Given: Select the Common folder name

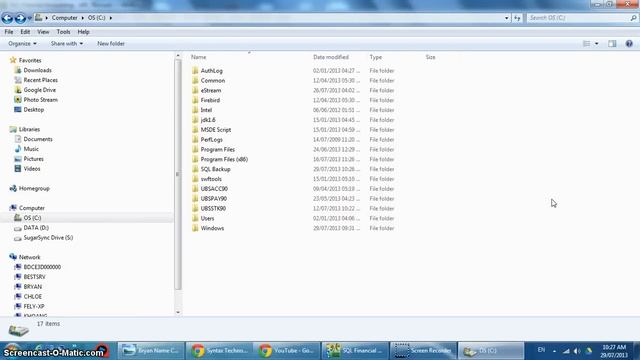Looking at the screenshot, I should click(213, 80).
